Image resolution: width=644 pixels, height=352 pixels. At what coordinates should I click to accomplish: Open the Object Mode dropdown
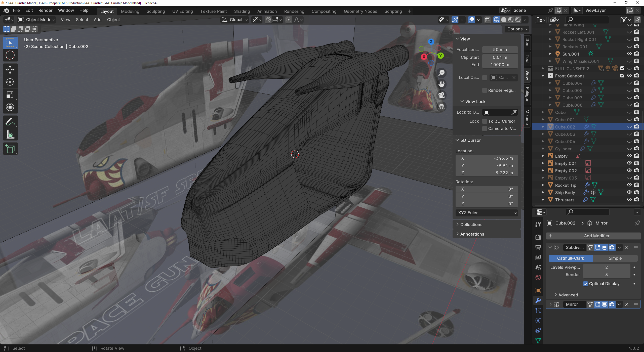click(36, 20)
